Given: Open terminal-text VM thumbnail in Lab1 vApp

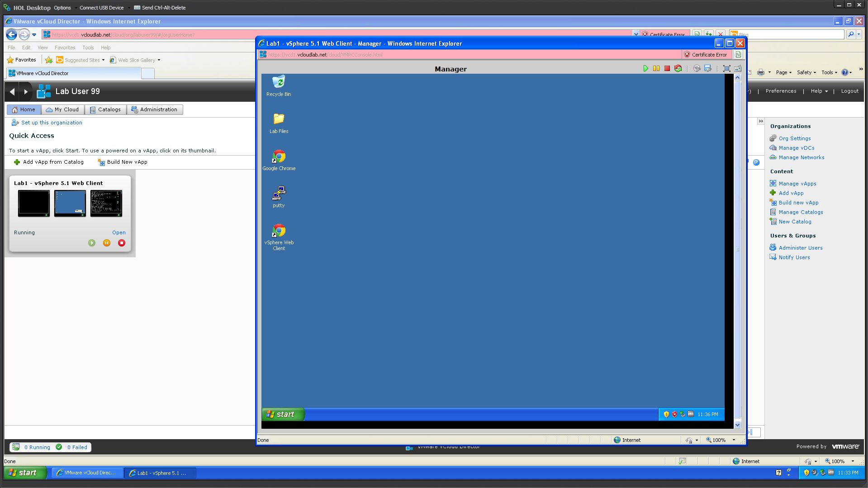Looking at the screenshot, I should [x=106, y=203].
